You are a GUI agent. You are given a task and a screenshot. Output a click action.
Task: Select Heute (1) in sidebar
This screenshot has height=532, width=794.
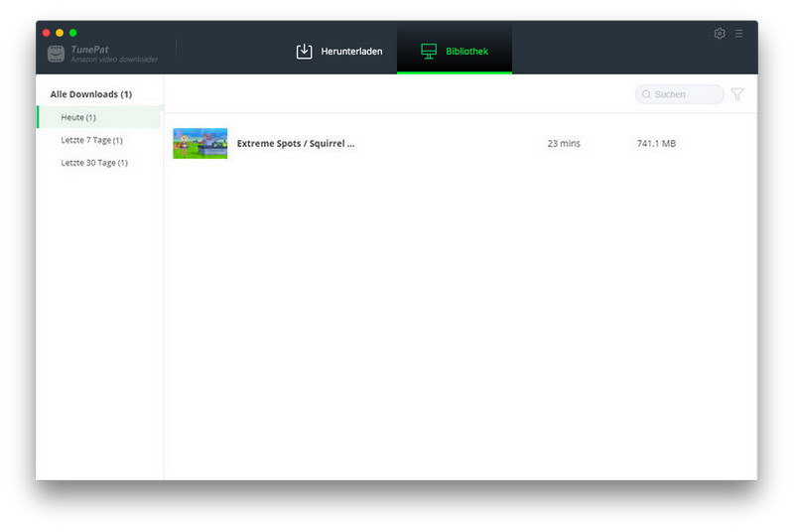[x=100, y=117]
